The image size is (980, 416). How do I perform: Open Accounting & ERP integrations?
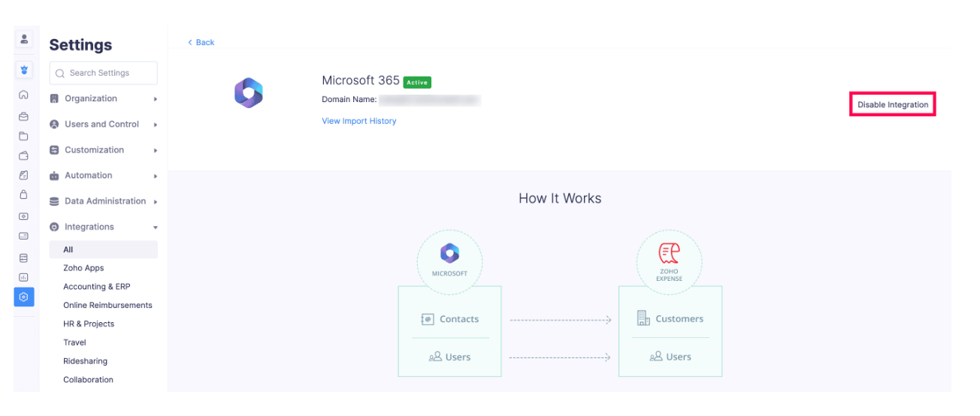pyautogui.click(x=96, y=287)
